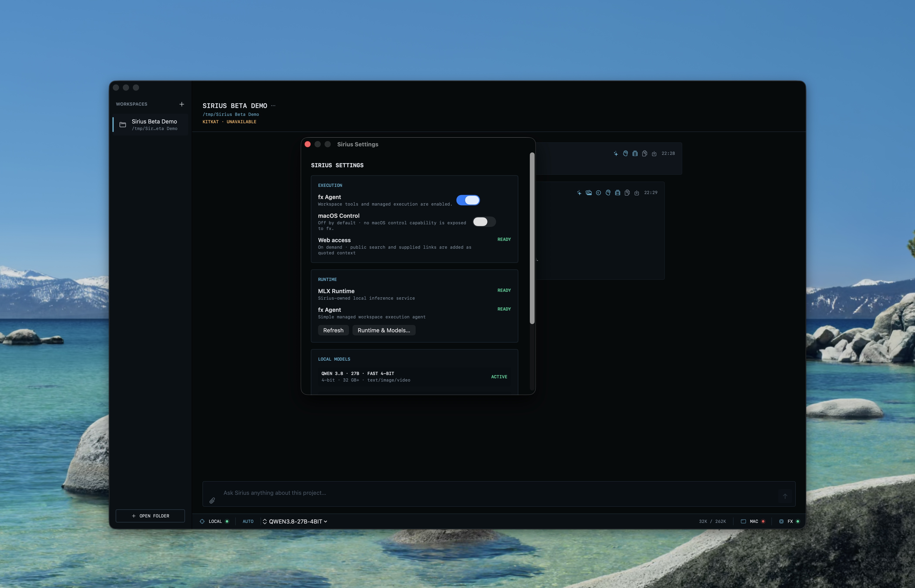Click the READY status next to Runtime fx Agent
The width and height of the screenshot is (915, 588).
(x=504, y=309)
